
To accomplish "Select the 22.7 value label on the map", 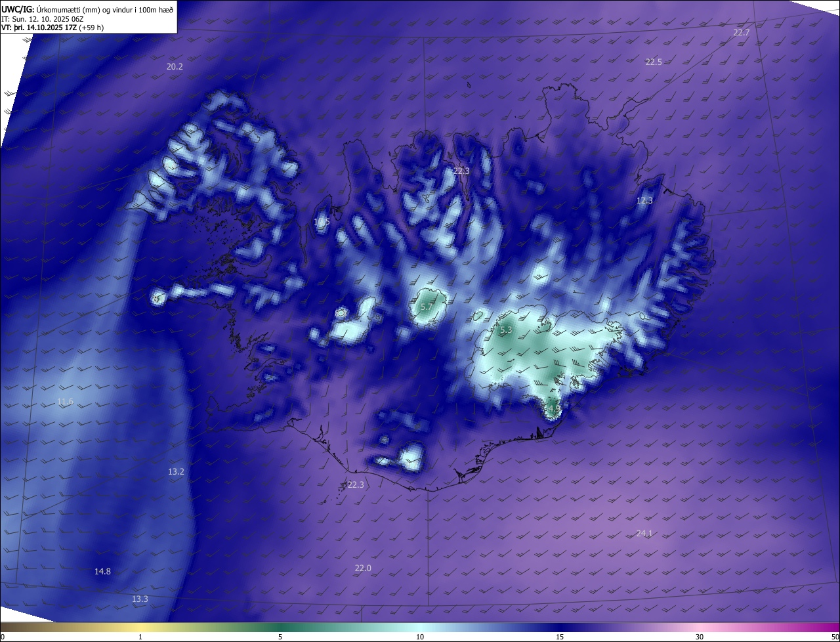I will (741, 33).
